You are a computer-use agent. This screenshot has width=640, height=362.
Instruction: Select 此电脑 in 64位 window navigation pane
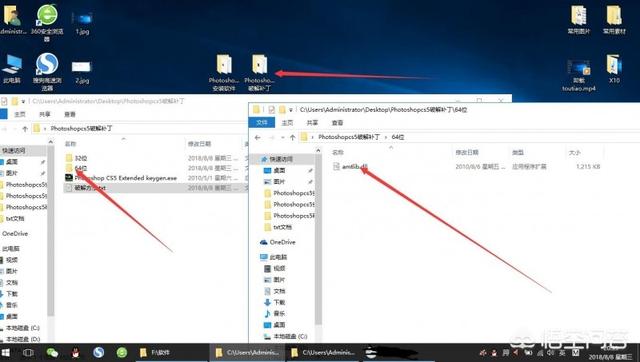(x=274, y=257)
